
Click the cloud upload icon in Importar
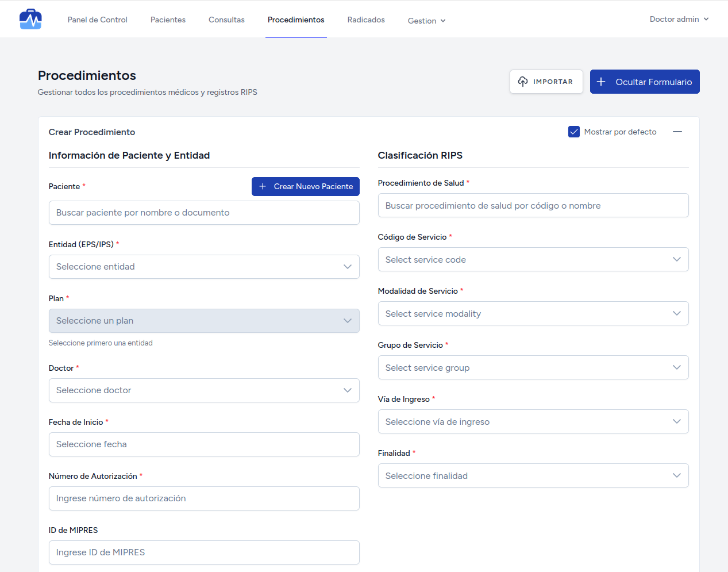point(522,82)
